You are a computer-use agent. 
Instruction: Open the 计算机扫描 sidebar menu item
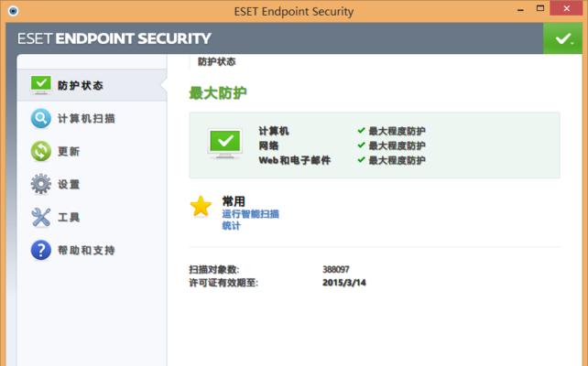(92, 118)
